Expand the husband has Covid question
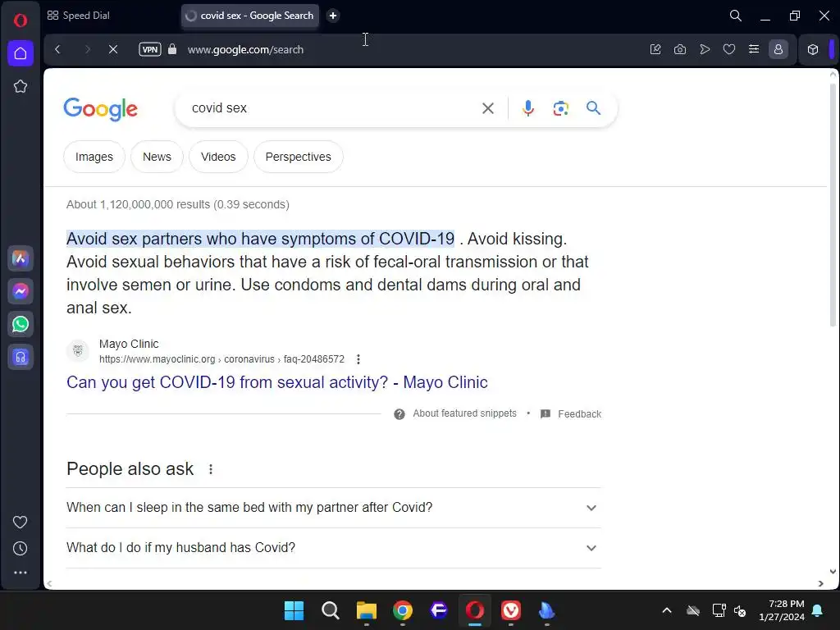This screenshot has width=840, height=630. click(333, 547)
